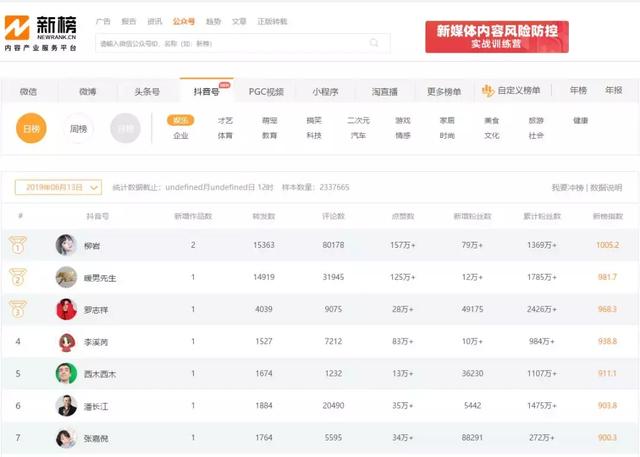This screenshot has height=457, width=640.
Task: Select the 时尚 category filter
Action: click(x=447, y=135)
